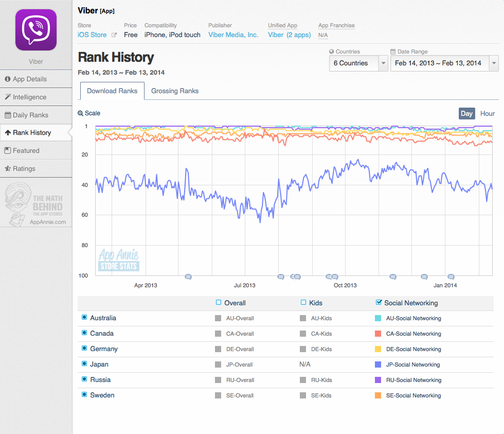The width and height of the screenshot is (504, 434).
Task: Click the Rank History arrow icon
Action: pyautogui.click(x=8, y=132)
